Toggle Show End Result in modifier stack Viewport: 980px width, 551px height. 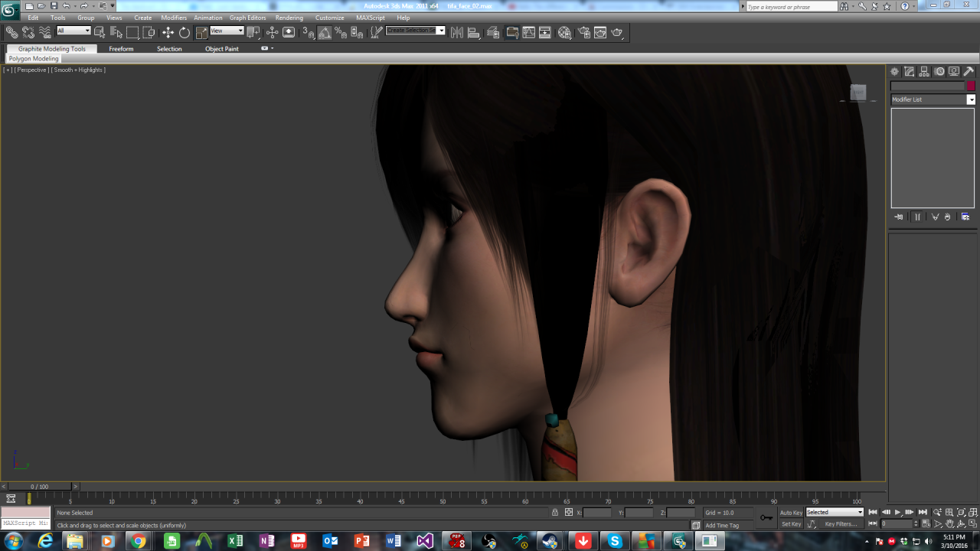(917, 217)
